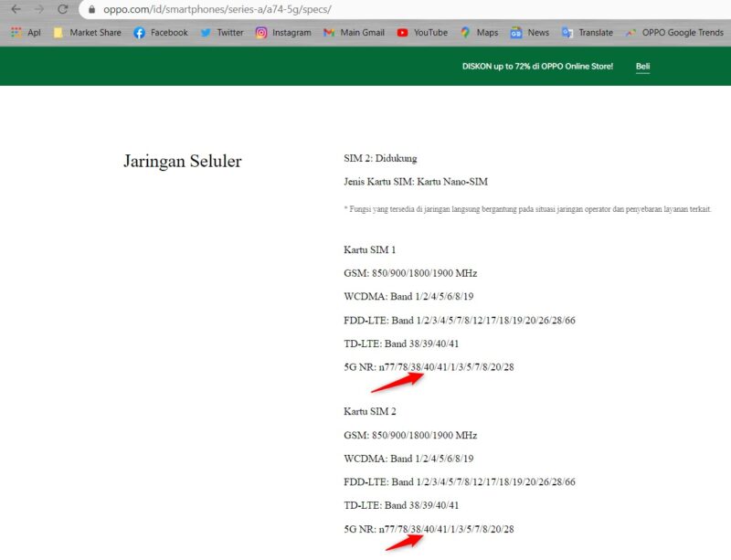Screen dimensions: 731x560
Task: Open the Maps bookmark
Action: [480, 33]
